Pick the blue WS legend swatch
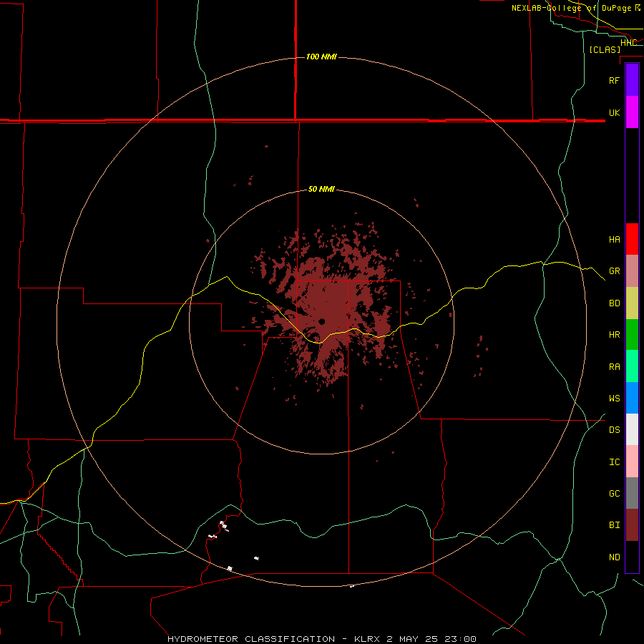The image size is (644, 644). point(632,398)
